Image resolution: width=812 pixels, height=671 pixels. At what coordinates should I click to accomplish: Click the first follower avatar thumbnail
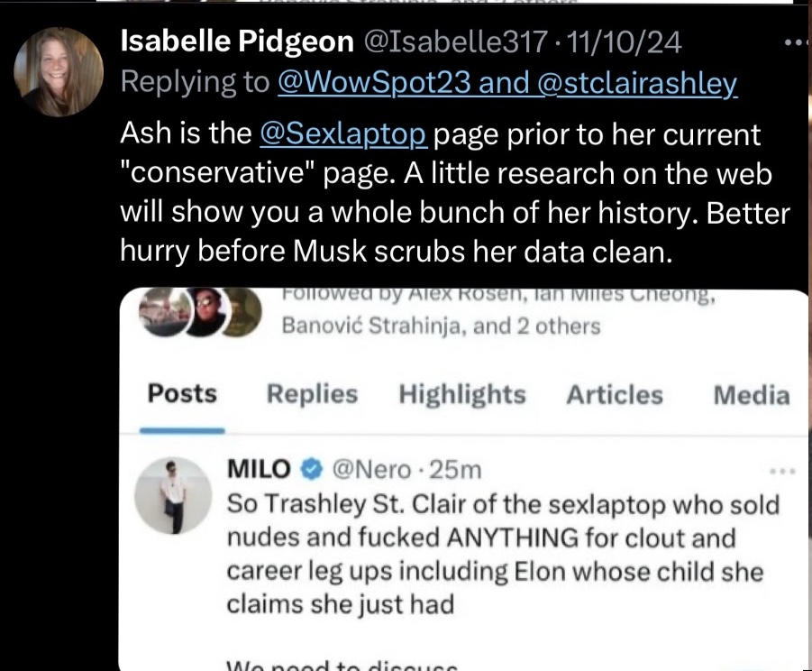[164, 311]
